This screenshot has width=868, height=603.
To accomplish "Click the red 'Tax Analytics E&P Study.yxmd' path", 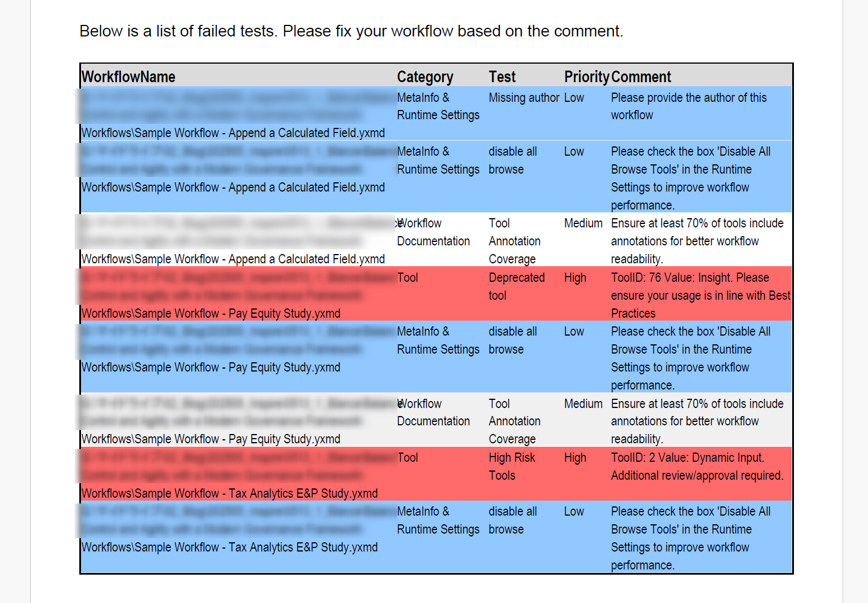I will 230,494.
